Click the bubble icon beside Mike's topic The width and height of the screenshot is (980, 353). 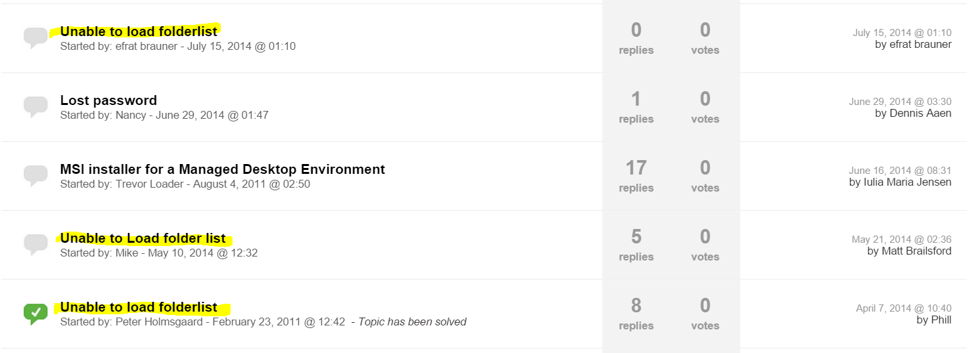point(35,244)
